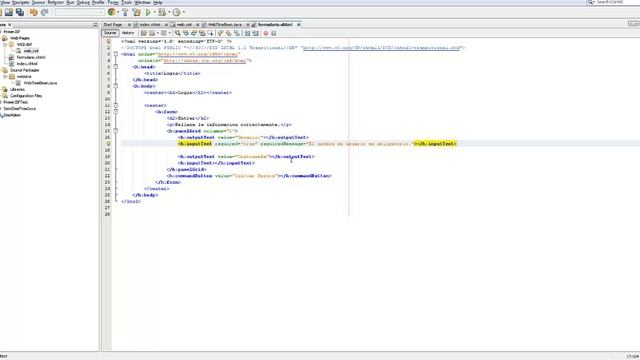Select web.xml in project tree
The height and width of the screenshot is (360, 640).
point(31,51)
